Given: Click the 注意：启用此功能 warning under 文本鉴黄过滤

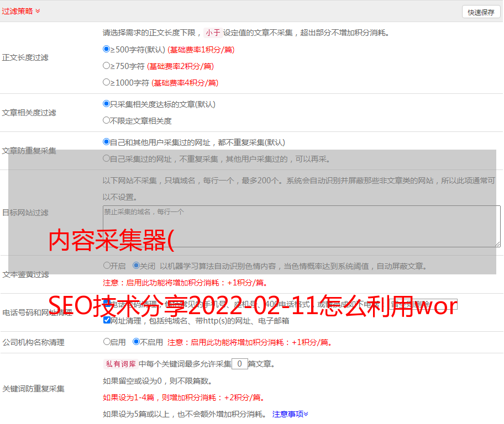Looking at the screenshot, I should pos(185,283).
